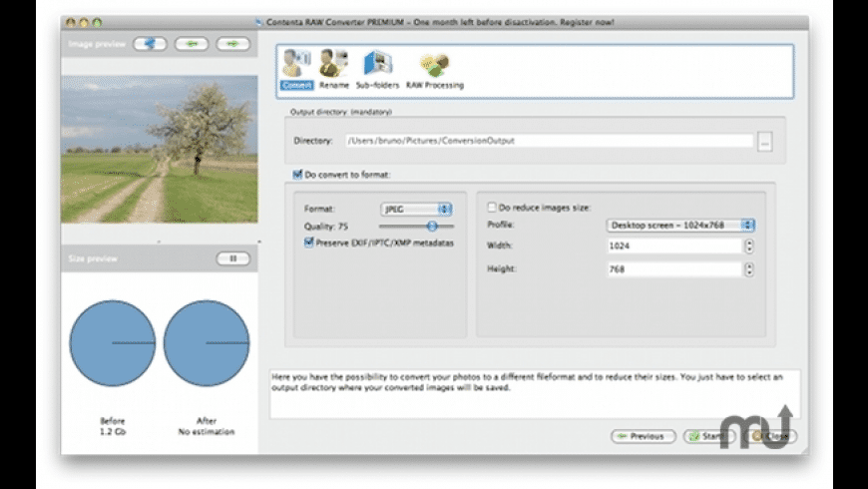Click the Width value field
This screenshot has height=489, width=868.
pos(674,245)
